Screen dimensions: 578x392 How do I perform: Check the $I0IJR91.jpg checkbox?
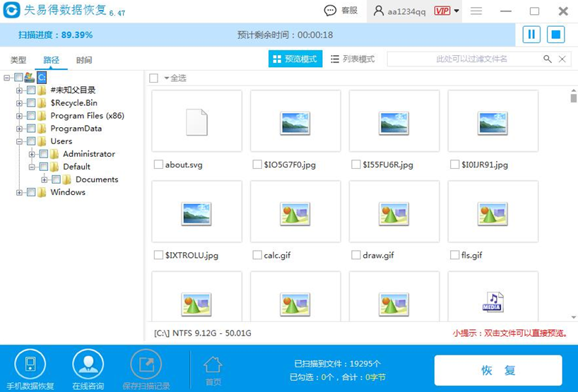[x=454, y=165]
